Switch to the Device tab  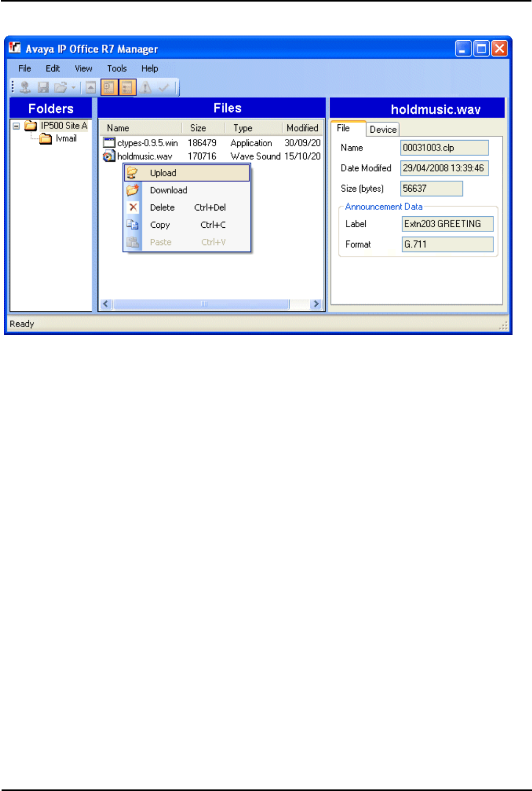coord(383,130)
